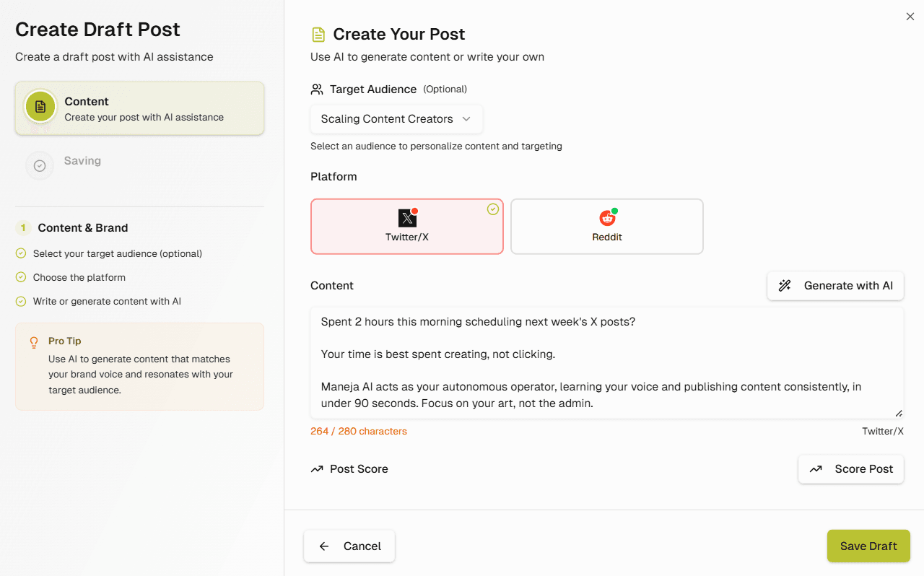Click the check beside Write or generate content with AI

click(x=22, y=301)
